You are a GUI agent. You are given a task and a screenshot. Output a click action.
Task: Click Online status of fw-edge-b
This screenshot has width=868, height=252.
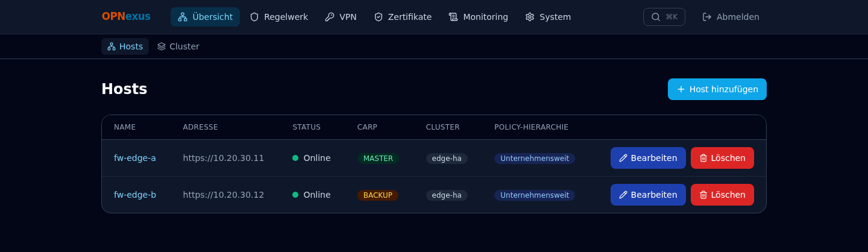(x=312, y=195)
